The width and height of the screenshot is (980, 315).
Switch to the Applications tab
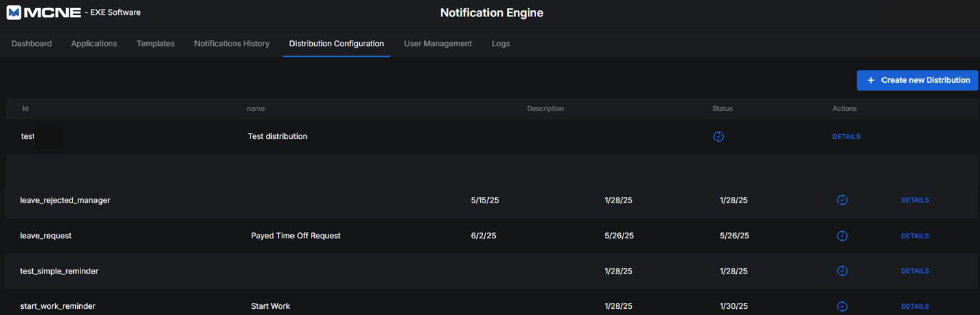(x=94, y=44)
